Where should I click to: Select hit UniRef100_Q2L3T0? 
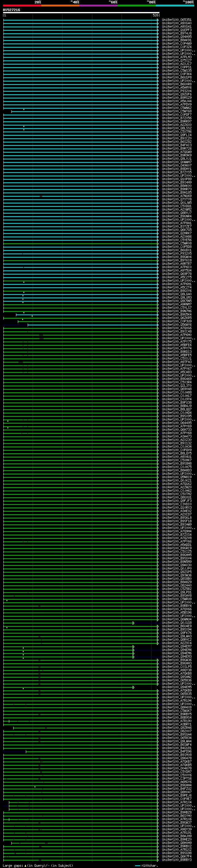click(x=176, y=386)
